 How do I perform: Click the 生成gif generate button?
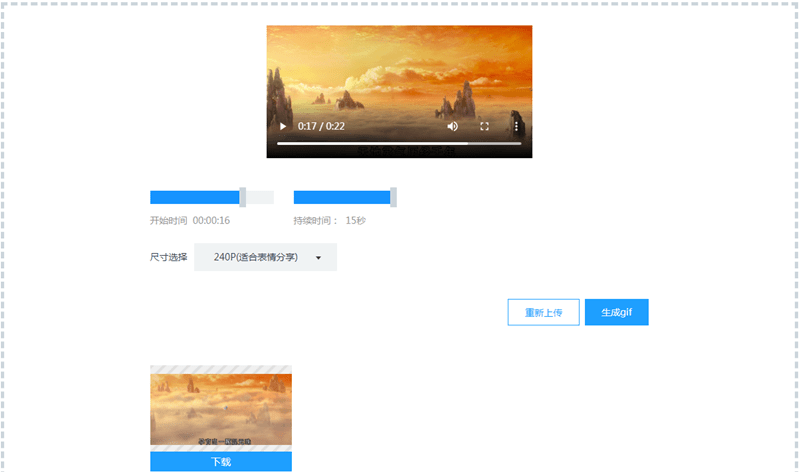[616, 313]
